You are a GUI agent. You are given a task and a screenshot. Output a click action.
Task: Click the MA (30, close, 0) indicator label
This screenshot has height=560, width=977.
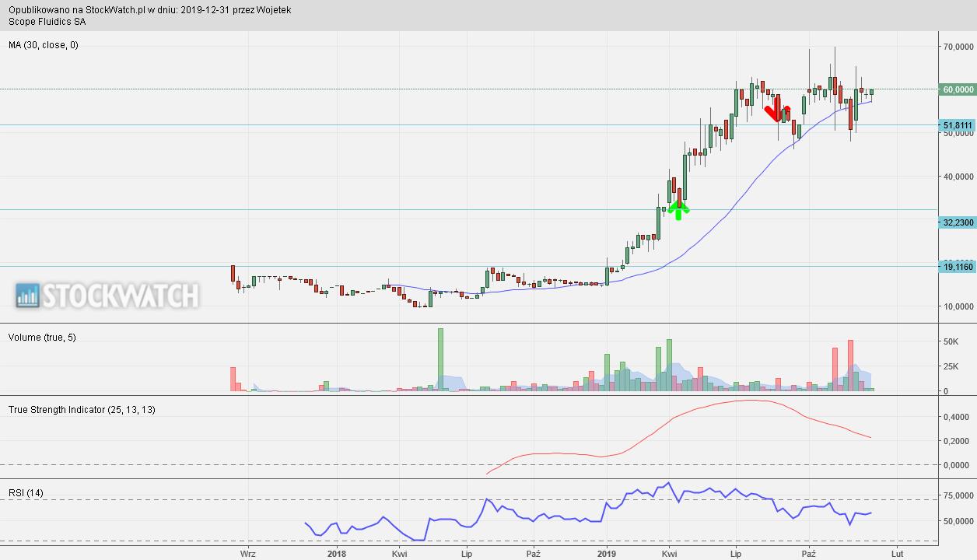click(44, 45)
